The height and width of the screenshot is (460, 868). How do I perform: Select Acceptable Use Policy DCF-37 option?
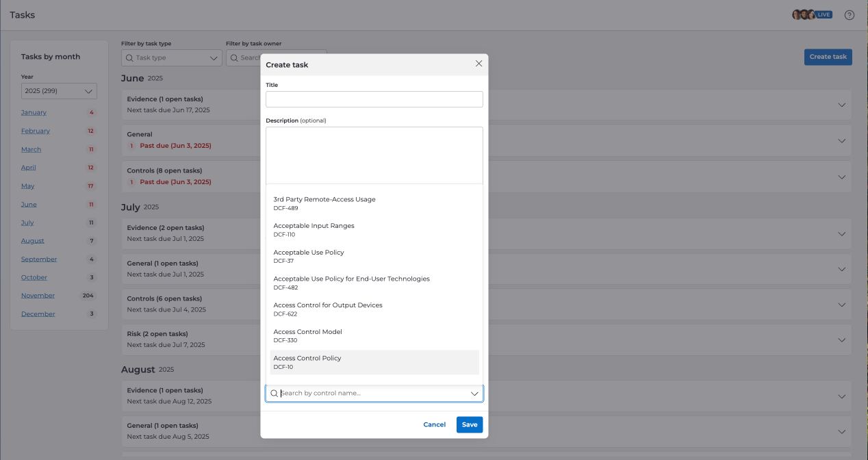coord(374,257)
